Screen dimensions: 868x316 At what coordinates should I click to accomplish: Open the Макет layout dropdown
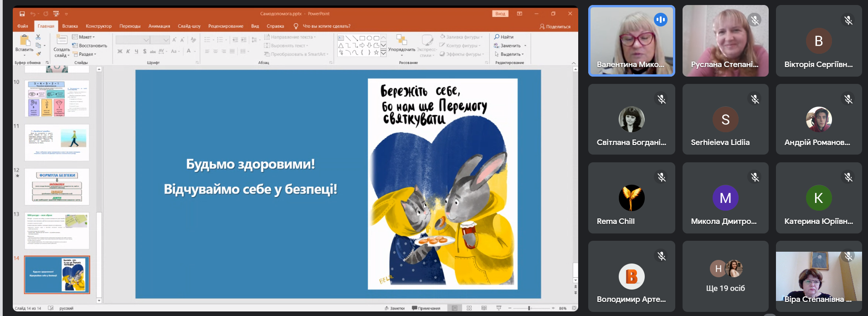coord(83,37)
